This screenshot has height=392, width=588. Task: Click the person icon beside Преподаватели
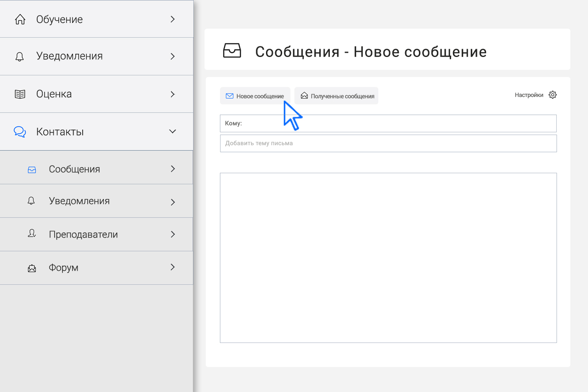tap(32, 234)
